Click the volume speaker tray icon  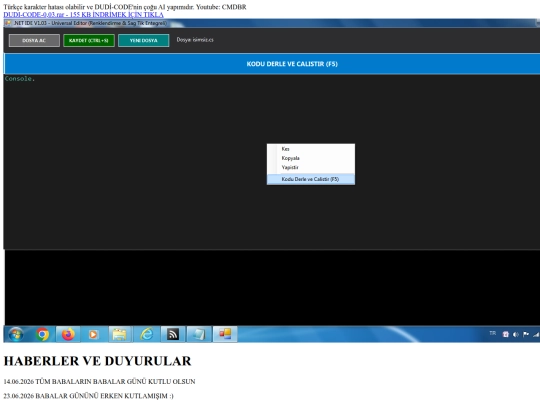[x=516, y=334]
